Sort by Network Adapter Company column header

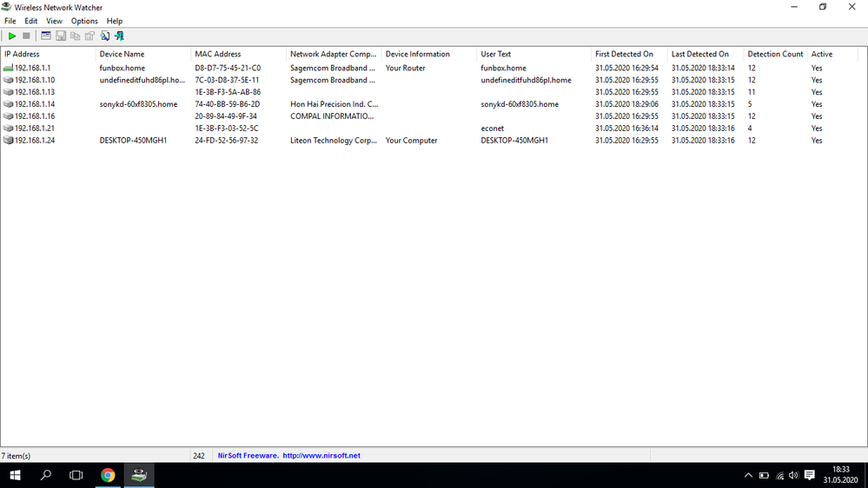(x=334, y=54)
